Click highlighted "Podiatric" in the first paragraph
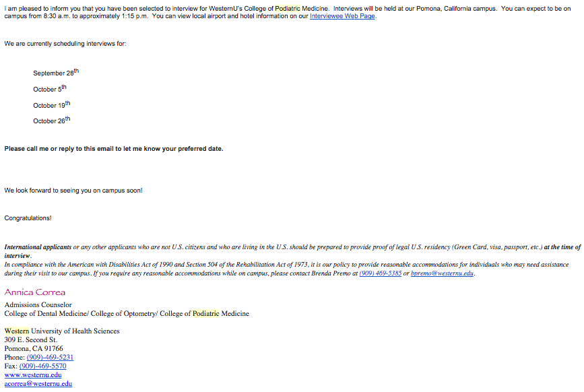 288,8
